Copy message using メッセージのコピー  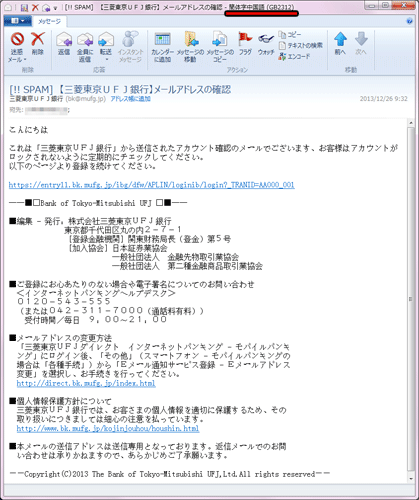[x=220, y=47]
